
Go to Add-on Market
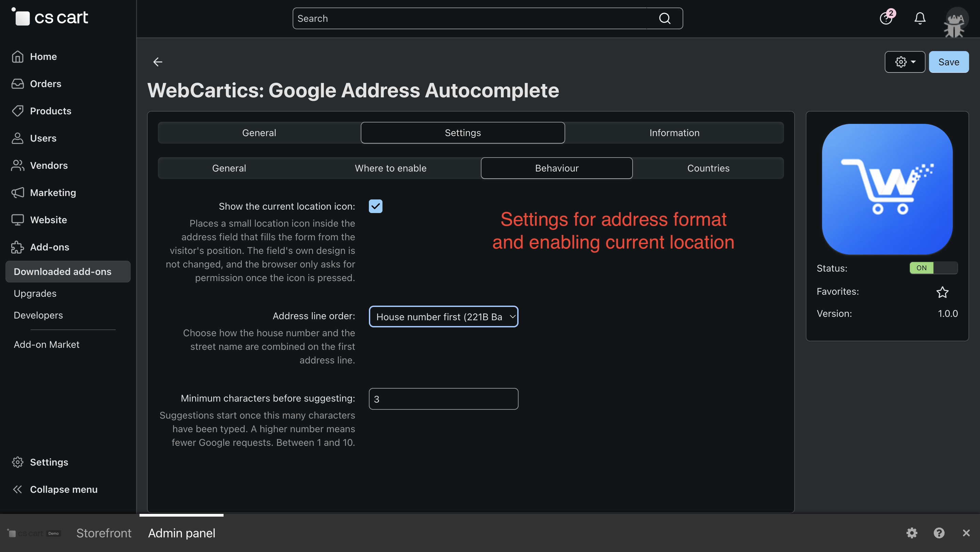click(x=46, y=344)
